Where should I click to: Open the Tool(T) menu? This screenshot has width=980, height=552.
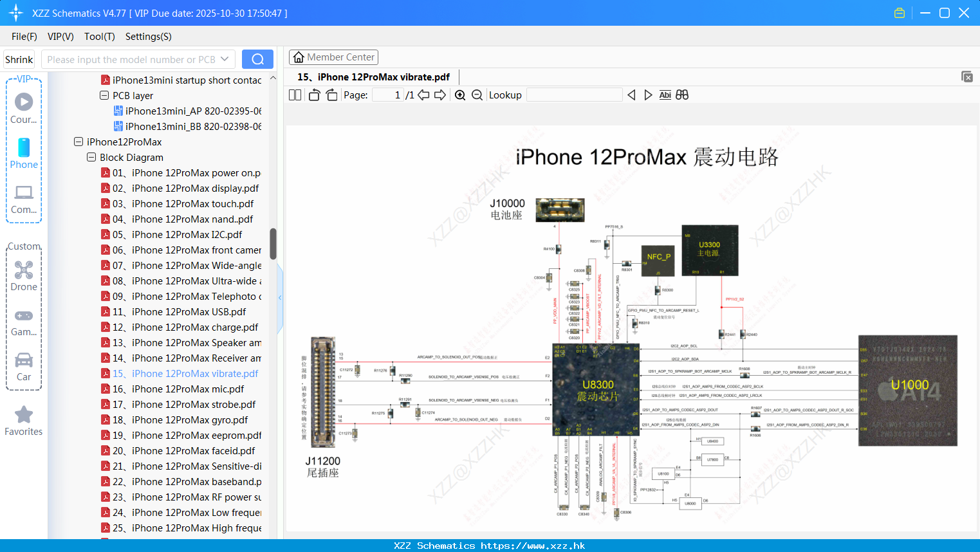point(100,37)
